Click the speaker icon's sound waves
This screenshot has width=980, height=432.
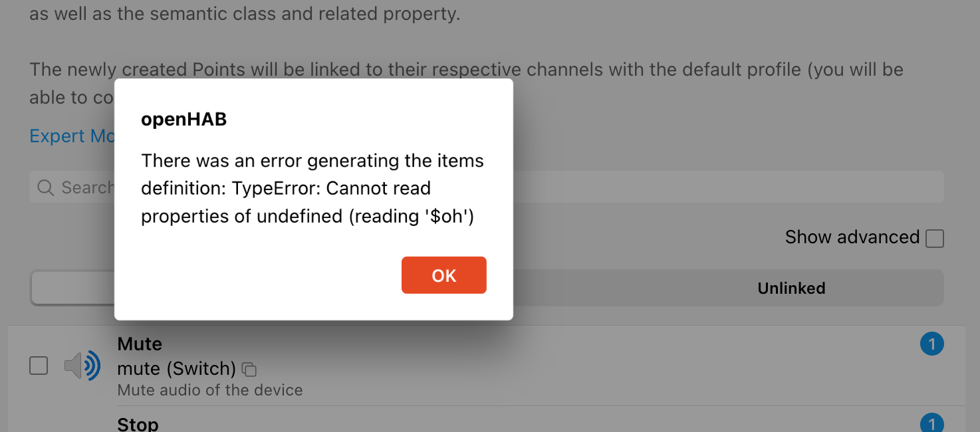(92, 365)
